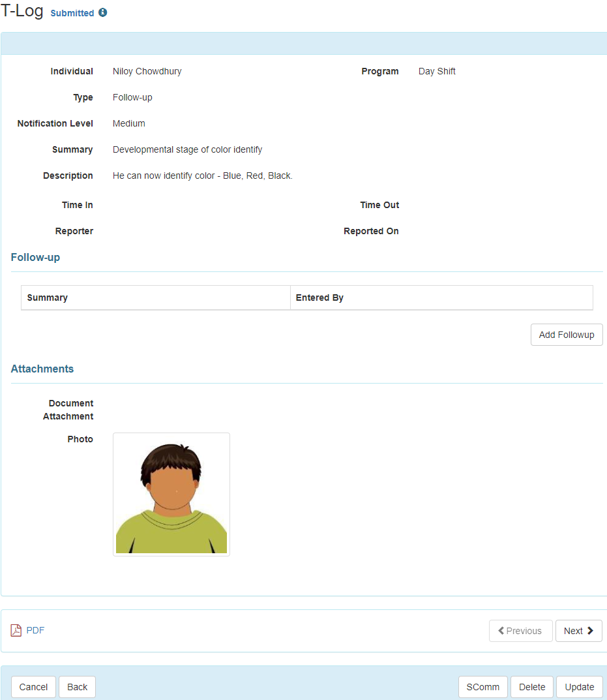The image size is (607, 700).
Task: Click the Follow-up section heading
Action: 35,257
